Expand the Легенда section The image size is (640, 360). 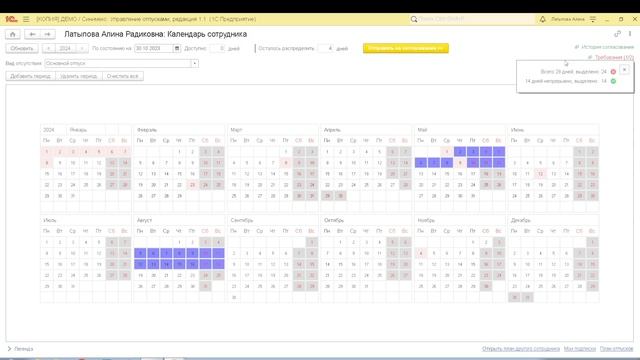tap(20, 349)
